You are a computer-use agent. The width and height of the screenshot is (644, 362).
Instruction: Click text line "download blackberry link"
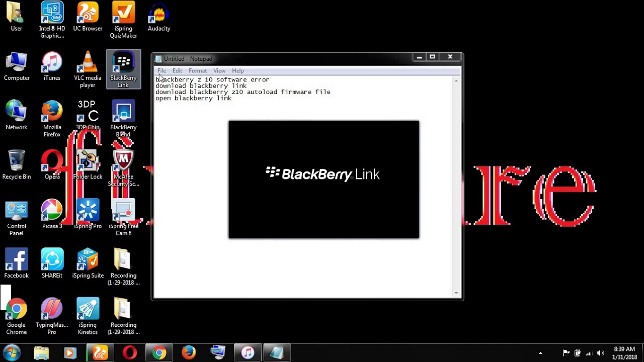[x=201, y=86]
